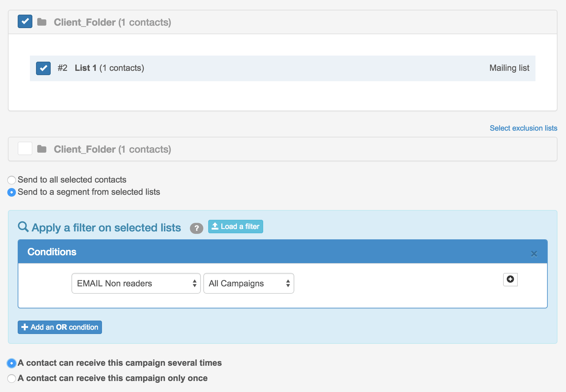Click the 'List 1 (1 contacts)' row label
The image size is (566, 392).
click(110, 68)
